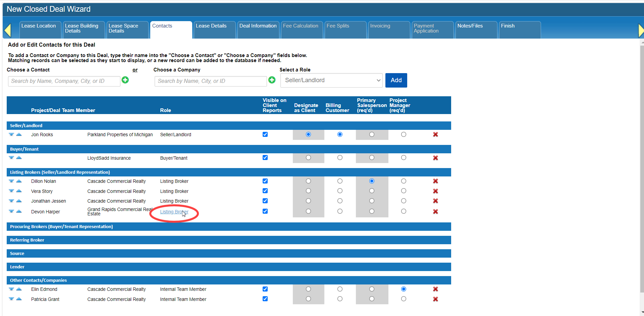Move Vera Story up with arrow icon
The image size is (644, 316).
coord(19,191)
